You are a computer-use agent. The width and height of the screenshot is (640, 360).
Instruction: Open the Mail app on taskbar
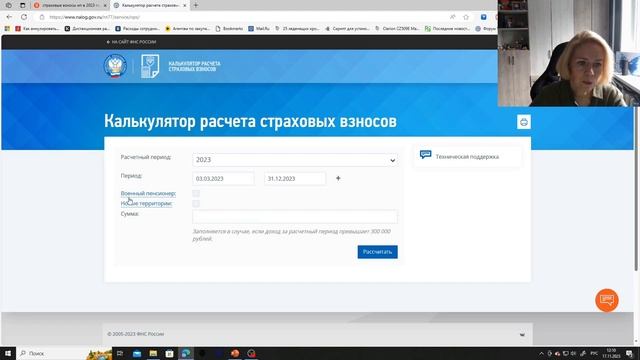[x=137, y=353]
